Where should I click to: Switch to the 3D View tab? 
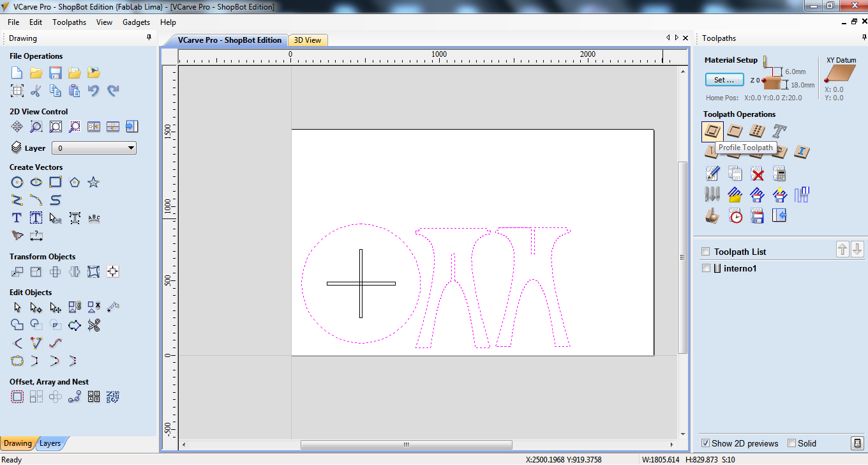point(308,40)
